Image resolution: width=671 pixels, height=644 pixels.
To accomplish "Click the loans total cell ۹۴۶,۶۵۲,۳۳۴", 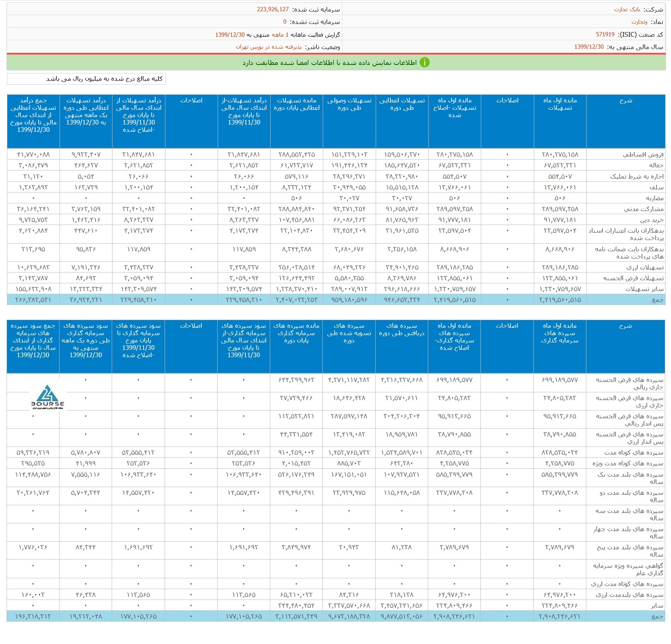I will 402,300.
